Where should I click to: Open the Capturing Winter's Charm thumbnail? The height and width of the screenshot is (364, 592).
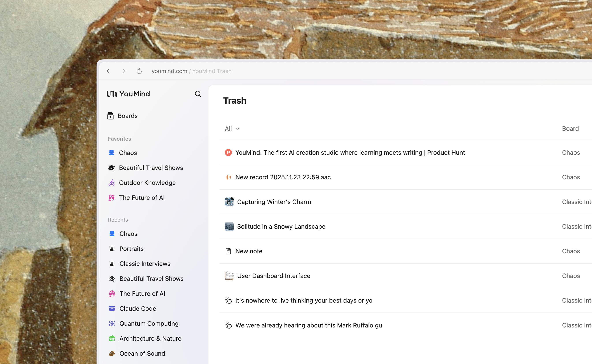[x=229, y=202]
